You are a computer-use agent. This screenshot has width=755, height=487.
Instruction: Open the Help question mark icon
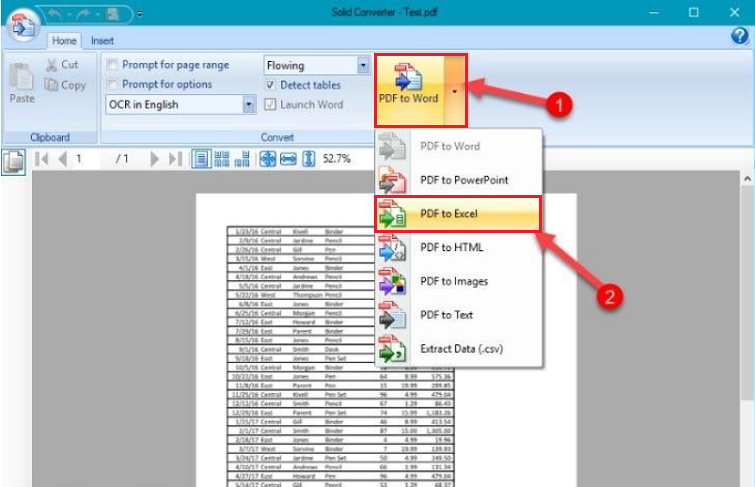[x=740, y=36]
